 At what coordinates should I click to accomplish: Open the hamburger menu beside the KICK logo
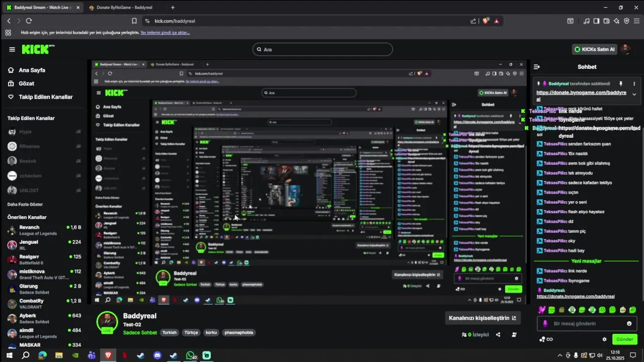click(x=12, y=49)
